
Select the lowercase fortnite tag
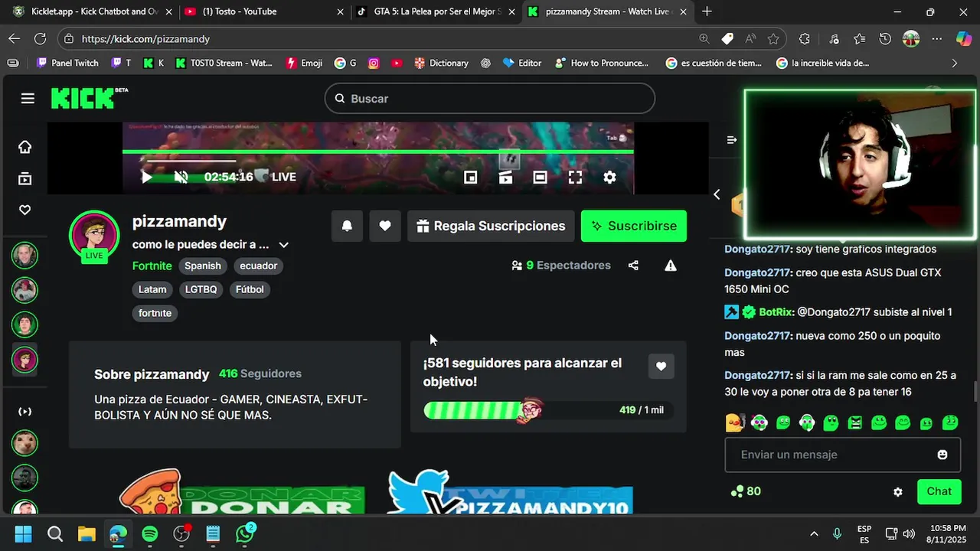(155, 313)
